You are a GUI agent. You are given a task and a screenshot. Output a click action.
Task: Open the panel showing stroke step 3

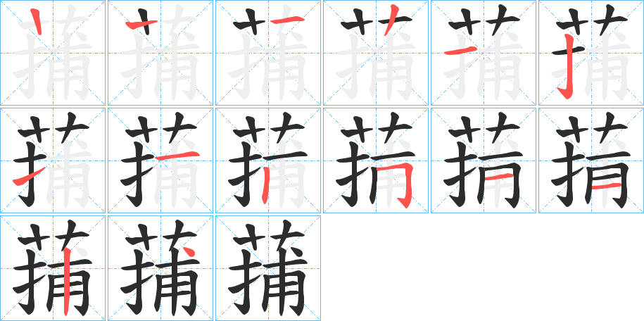(268, 53)
